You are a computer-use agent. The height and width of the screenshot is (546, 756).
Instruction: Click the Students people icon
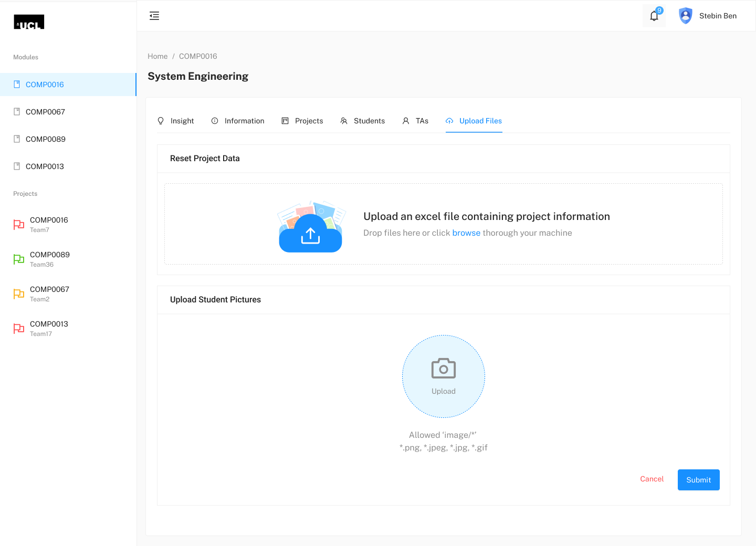tap(344, 121)
